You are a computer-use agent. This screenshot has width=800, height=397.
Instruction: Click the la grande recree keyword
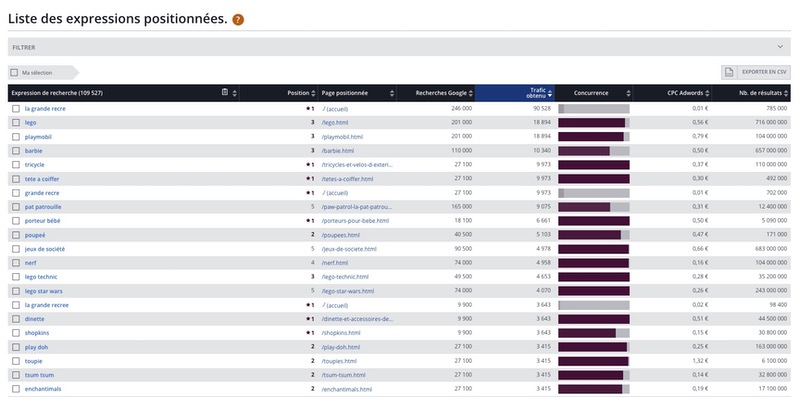[46, 305]
